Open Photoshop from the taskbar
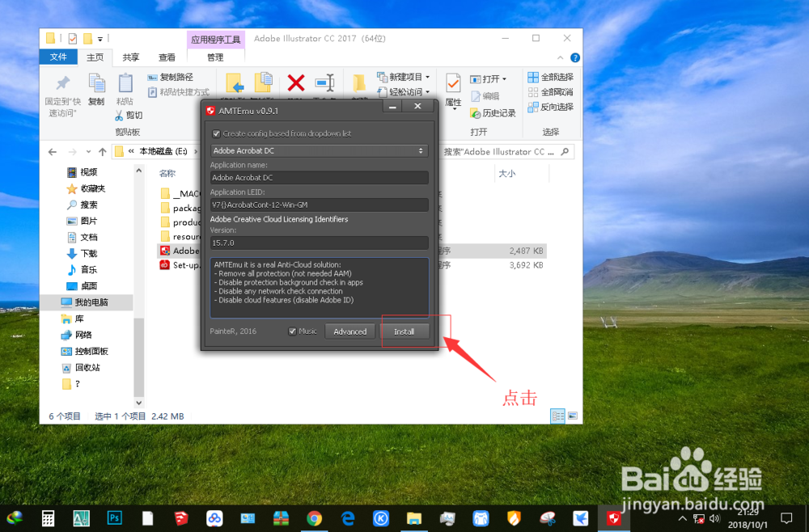This screenshot has width=809, height=532. [114, 517]
